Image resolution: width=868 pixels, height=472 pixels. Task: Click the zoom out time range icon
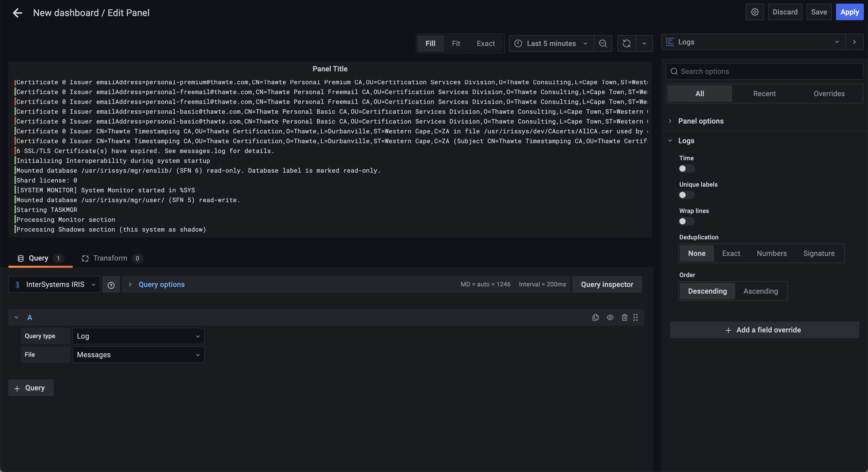pyautogui.click(x=603, y=43)
